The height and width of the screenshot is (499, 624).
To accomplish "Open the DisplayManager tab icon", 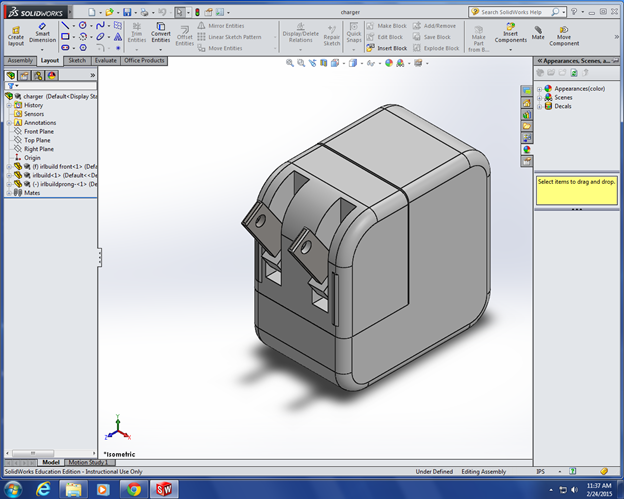I will coord(52,76).
